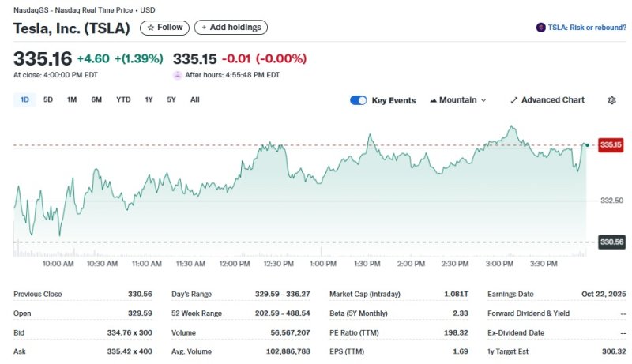Click the 330.56 previous close marker
632x364 pixels.
pos(611,242)
